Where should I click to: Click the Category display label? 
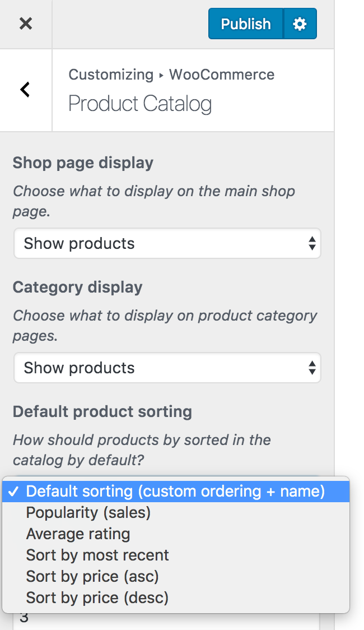tap(78, 288)
